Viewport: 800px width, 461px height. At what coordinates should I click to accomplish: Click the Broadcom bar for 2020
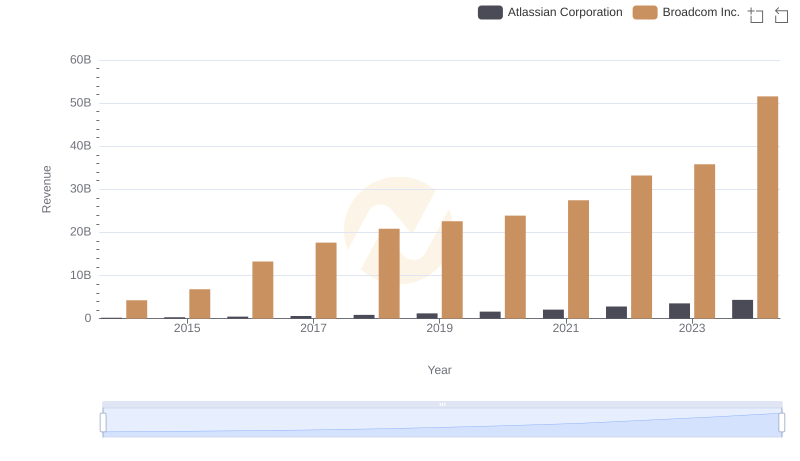tap(515, 267)
